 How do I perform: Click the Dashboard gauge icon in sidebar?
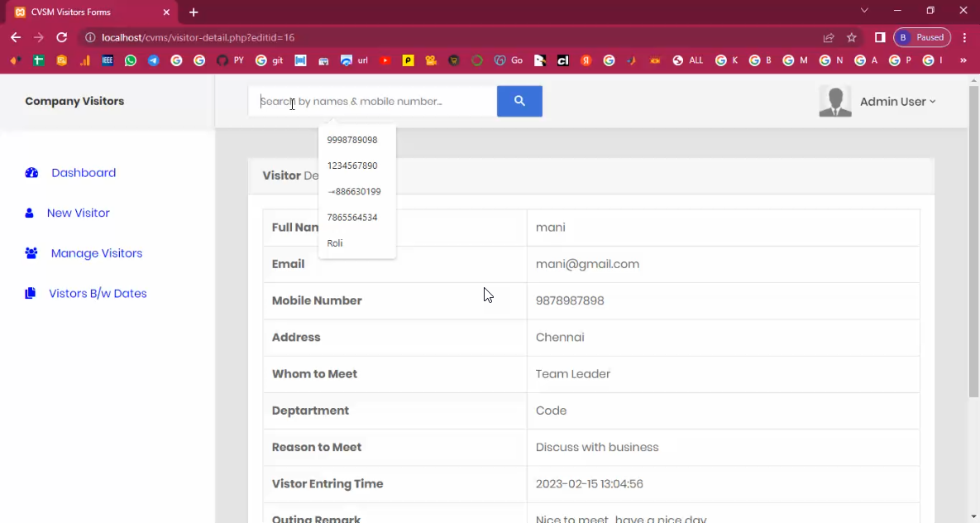coord(31,173)
